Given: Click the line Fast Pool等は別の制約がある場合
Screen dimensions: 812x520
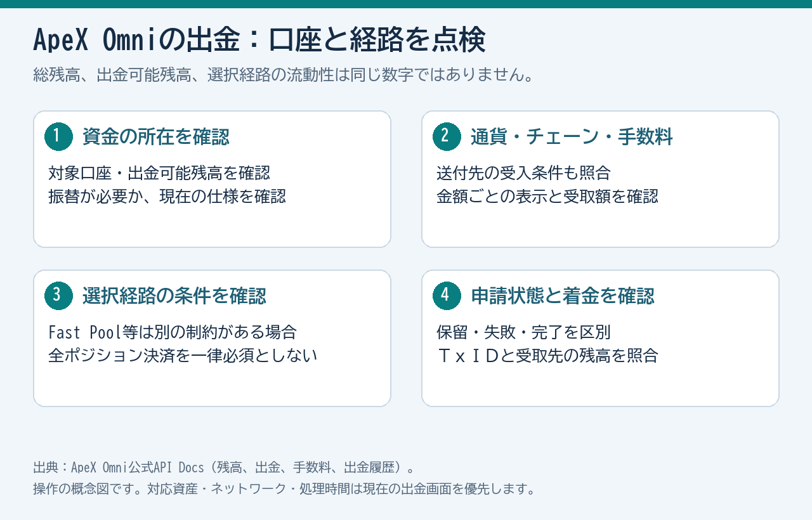Looking at the screenshot, I should click(173, 332).
